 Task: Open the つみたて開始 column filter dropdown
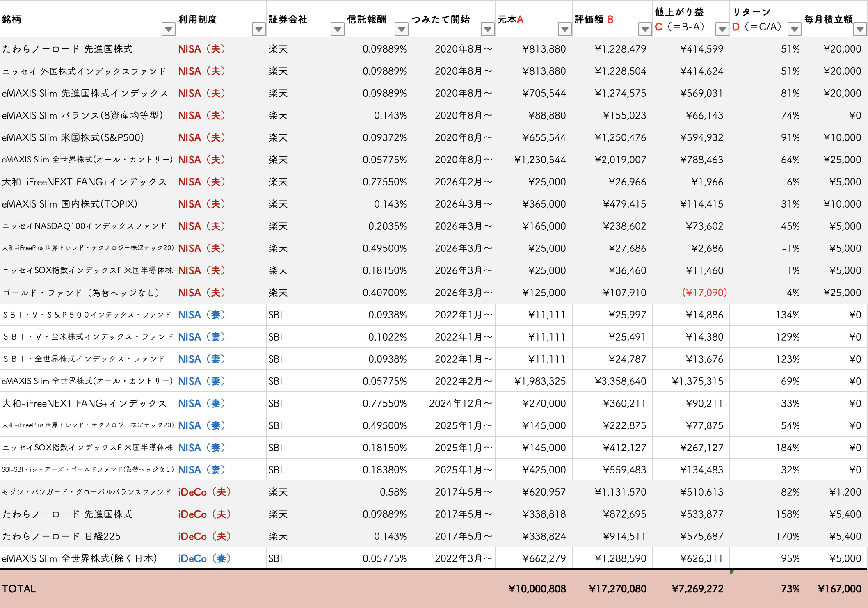[x=487, y=30]
